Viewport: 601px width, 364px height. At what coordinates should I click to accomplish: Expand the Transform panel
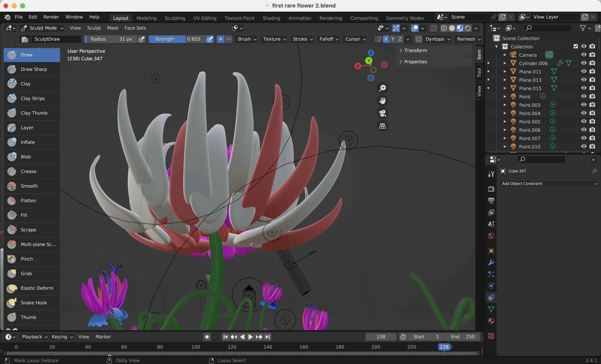[415, 50]
